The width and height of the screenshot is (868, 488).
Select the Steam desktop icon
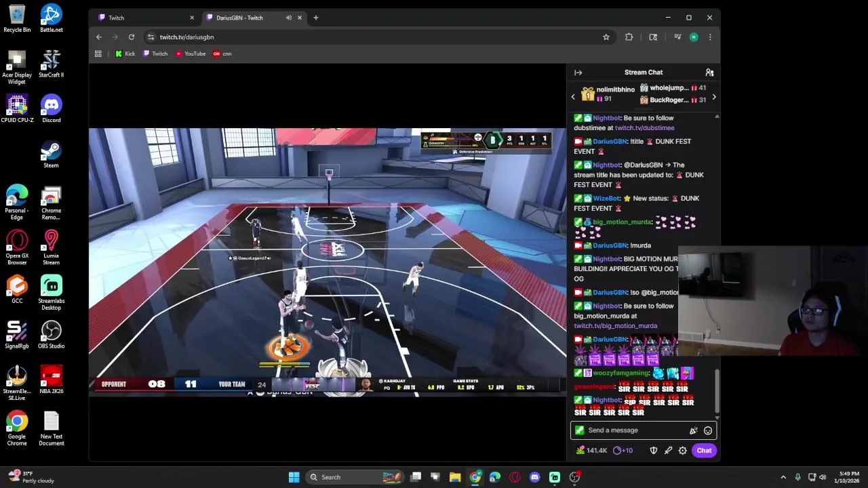pos(51,154)
